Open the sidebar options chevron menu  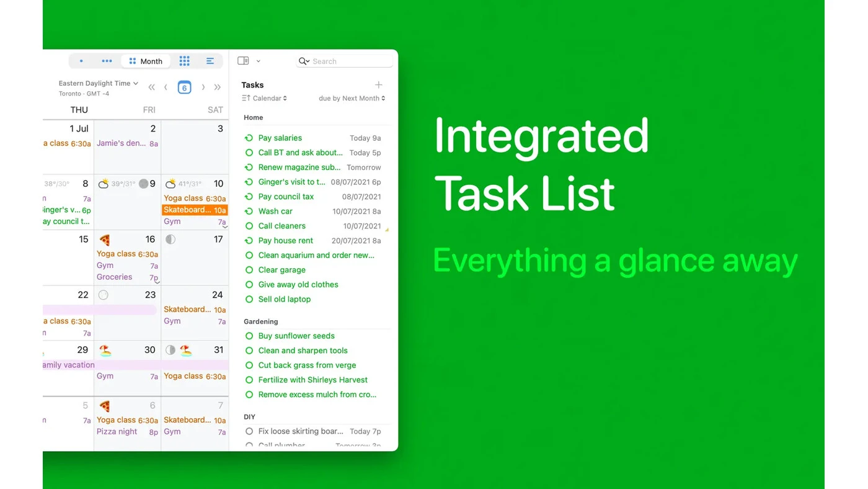pyautogui.click(x=258, y=61)
